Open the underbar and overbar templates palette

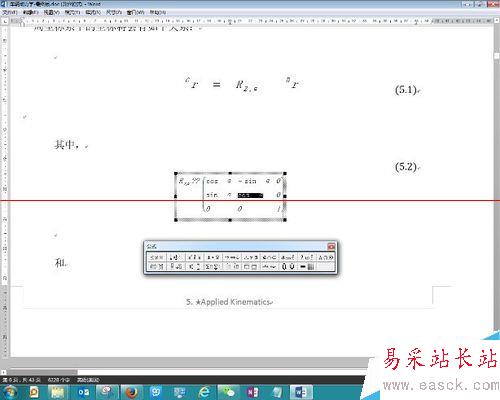[250, 266]
